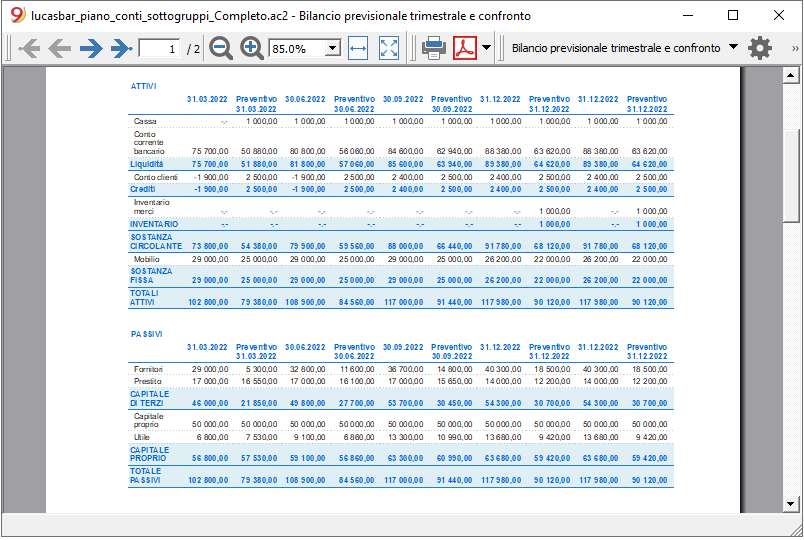Click vertical scrollbar up arrow
This screenshot has height=540, width=804.
click(791, 76)
